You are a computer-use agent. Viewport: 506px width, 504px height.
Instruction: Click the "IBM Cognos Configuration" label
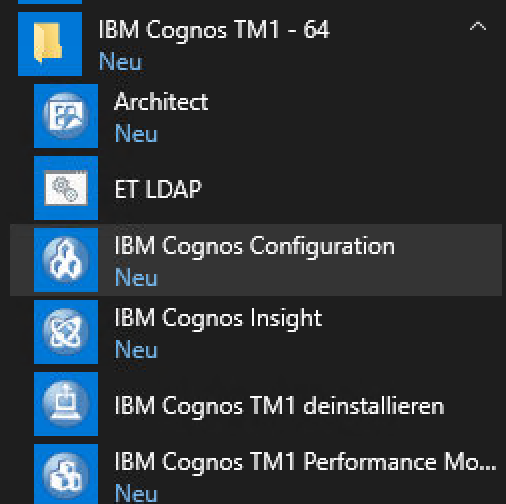click(x=255, y=247)
